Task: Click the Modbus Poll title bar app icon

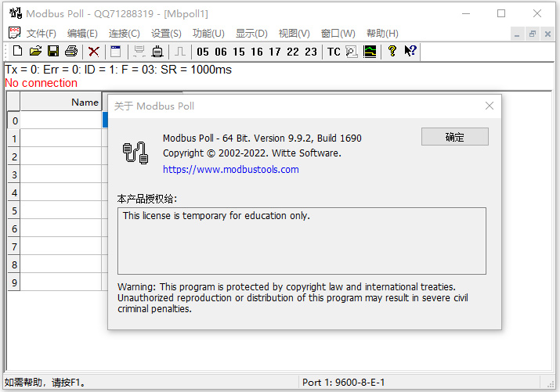Action: [16, 13]
